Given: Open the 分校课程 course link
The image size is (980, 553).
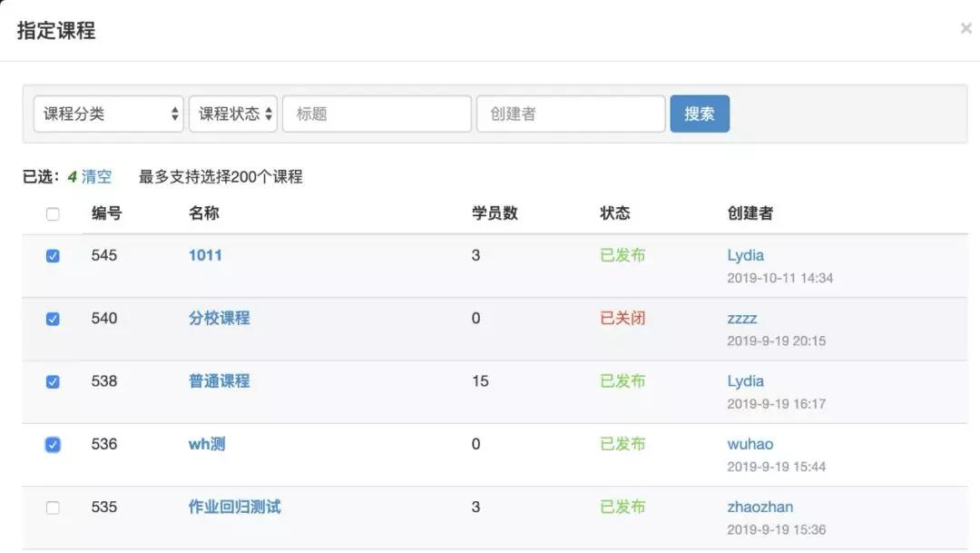Looking at the screenshot, I should click(x=219, y=319).
